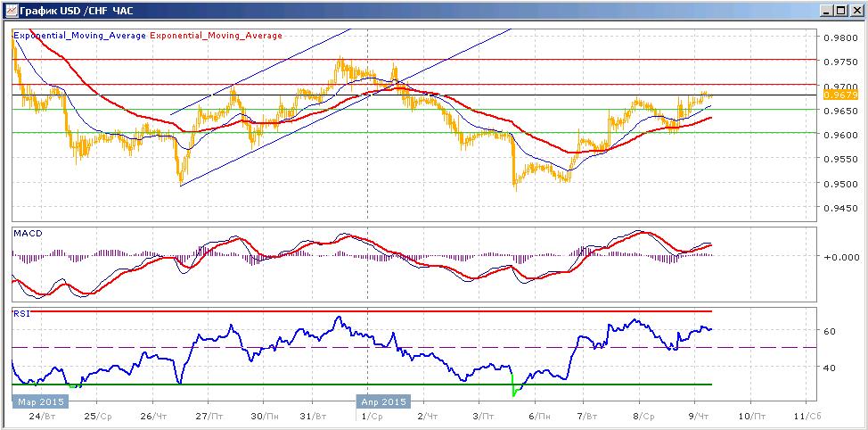Click the 3/Пт date on time axis

click(485, 416)
